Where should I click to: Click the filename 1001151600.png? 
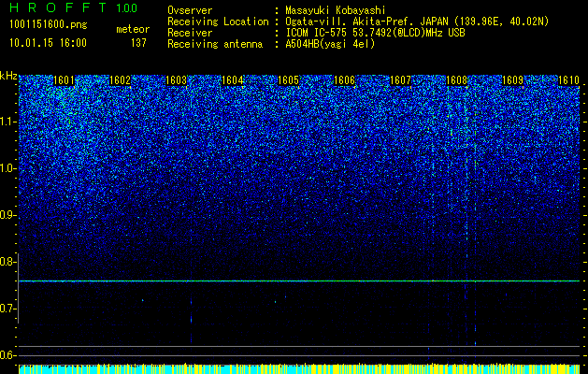[x=49, y=25]
